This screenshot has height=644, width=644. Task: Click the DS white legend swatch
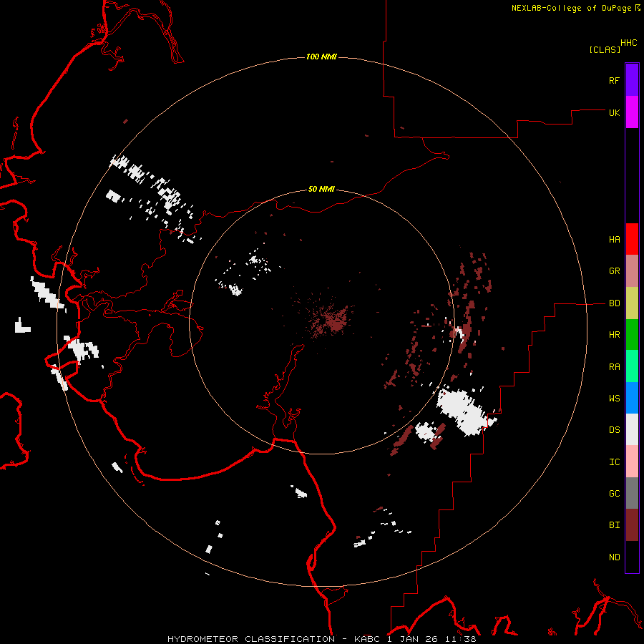coord(632,429)
